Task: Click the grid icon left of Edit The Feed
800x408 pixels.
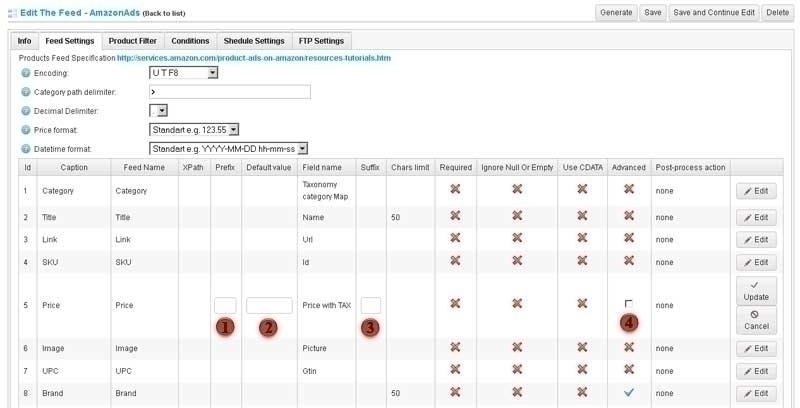Action: [12, 13]
